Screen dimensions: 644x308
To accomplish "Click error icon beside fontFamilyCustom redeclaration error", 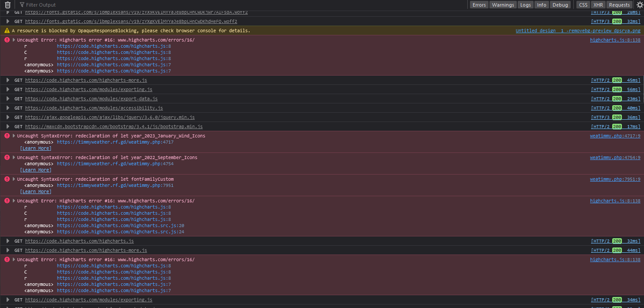I will [7, 179].
